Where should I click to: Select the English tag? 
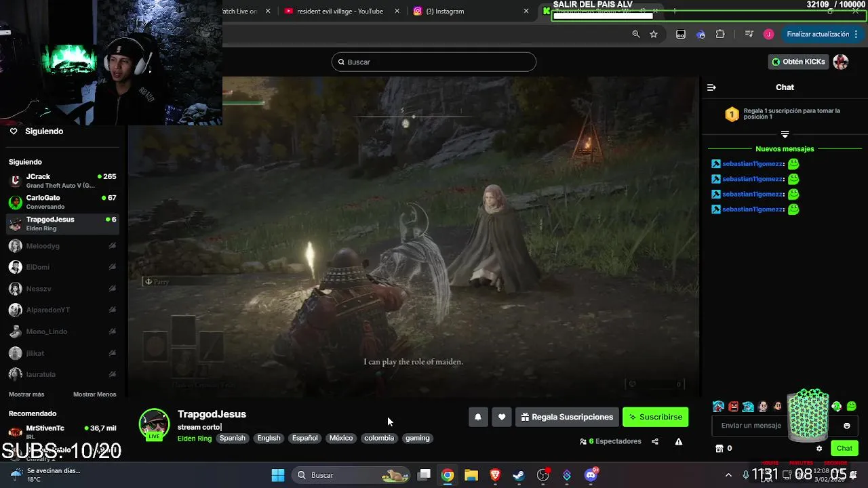click(269, 438)
